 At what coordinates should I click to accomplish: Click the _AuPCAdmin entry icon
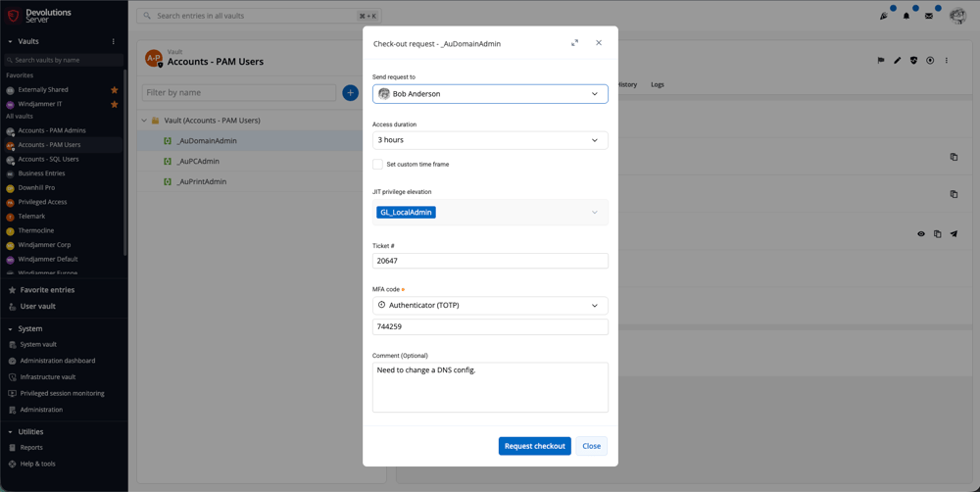pyautogui.click(x=168, y=162)
